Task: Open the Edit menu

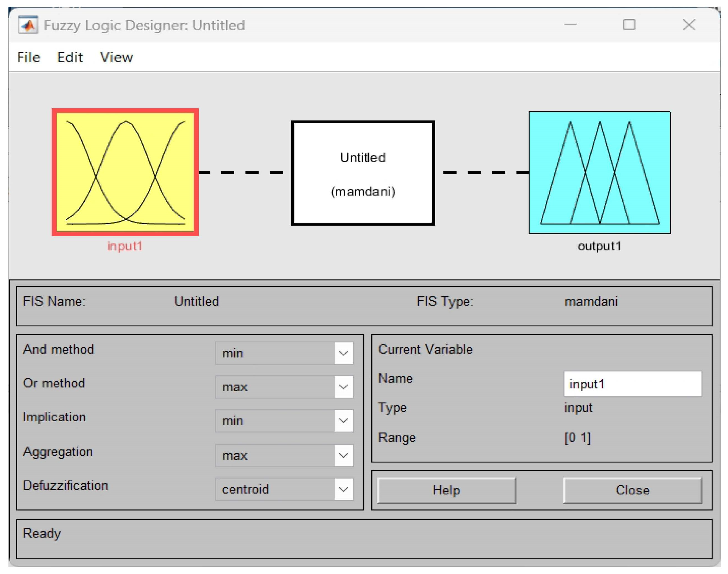Action: coord(70,58)
